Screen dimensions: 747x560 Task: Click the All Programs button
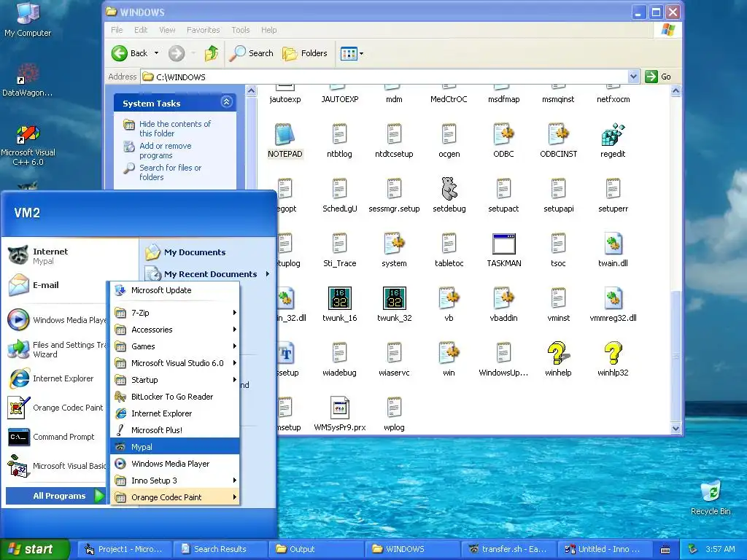[55, 496]
